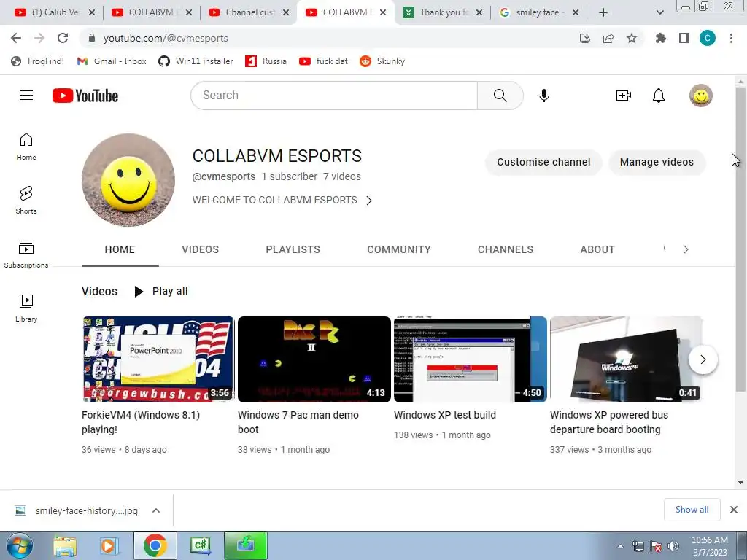Screen dimensions: 747x560
Task: Click the browser forward arrow
Action: pos(39,38)
